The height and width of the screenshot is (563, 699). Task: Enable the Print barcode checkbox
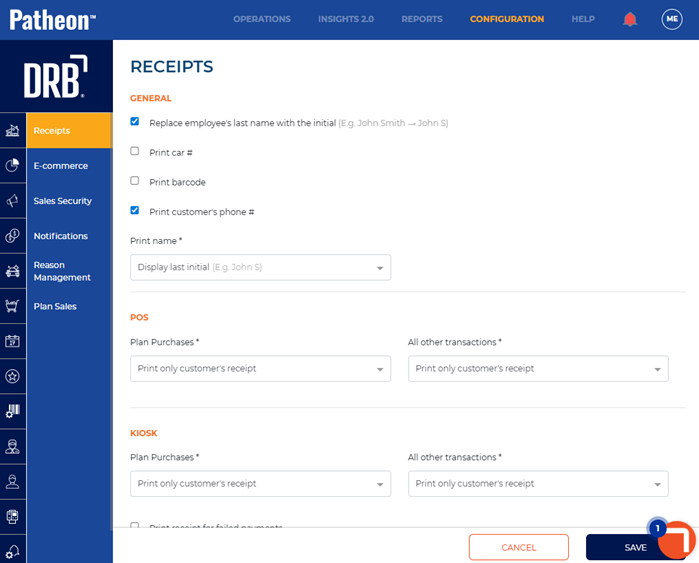point(135,181)
